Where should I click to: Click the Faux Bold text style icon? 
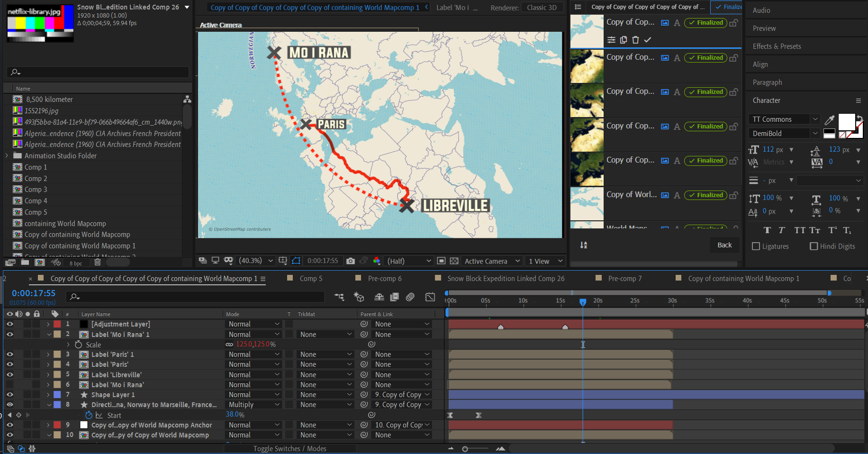coord(767,230)
